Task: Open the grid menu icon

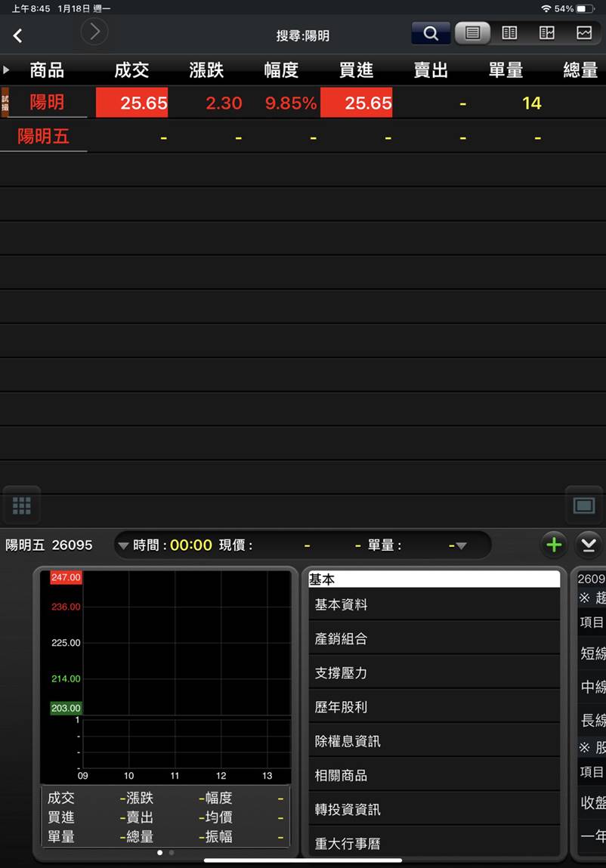Action: [x=21, y=505]
